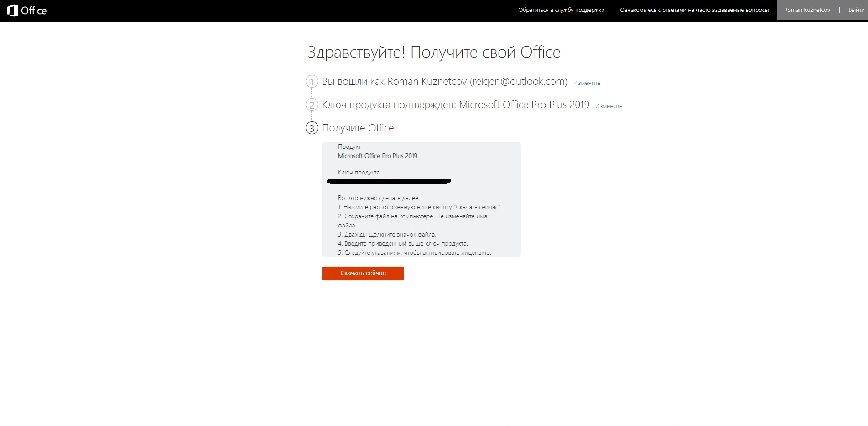Screen dimensions: 868x426
Task: Click the Roman Kuznetcov account name in the header
Action: click(807, 10)
